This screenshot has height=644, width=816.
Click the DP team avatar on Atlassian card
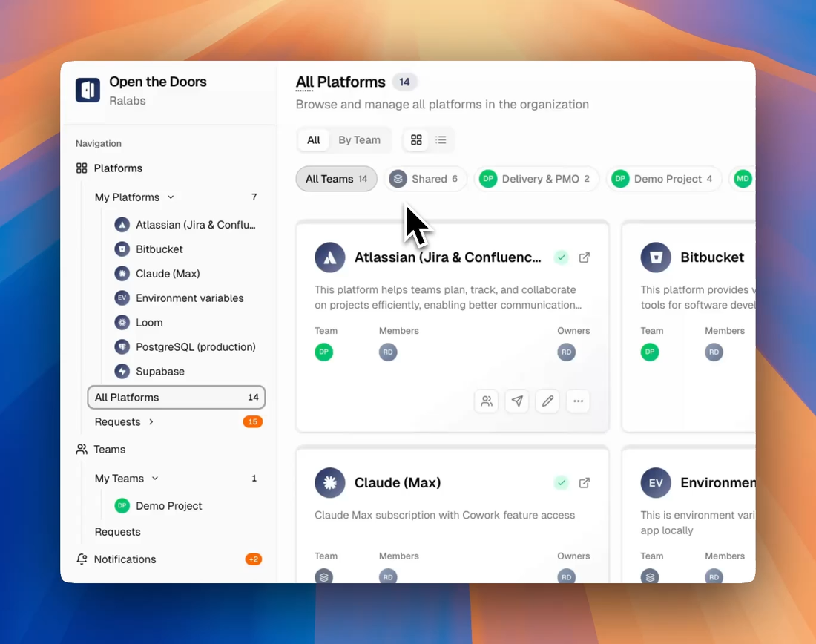tap(323, 352)
